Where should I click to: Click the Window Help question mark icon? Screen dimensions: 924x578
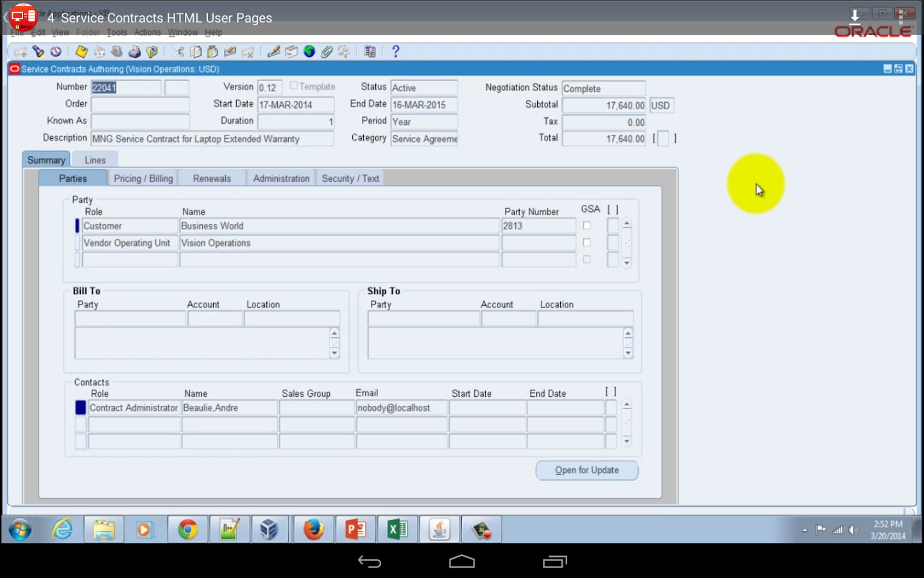[395, 51]
